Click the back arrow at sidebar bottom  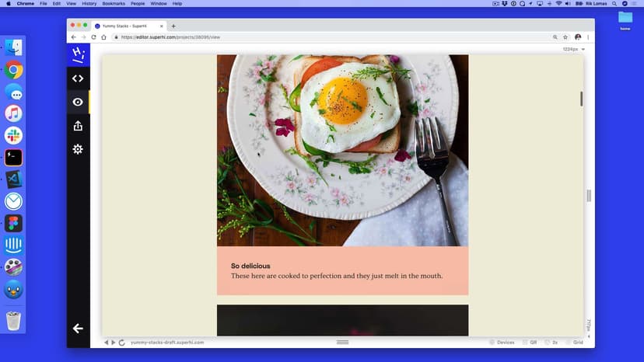[x=78, y=329]
